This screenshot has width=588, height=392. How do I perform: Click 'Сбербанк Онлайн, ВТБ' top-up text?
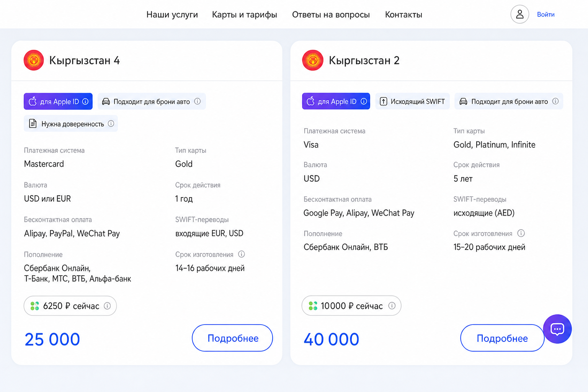point(346,247)
